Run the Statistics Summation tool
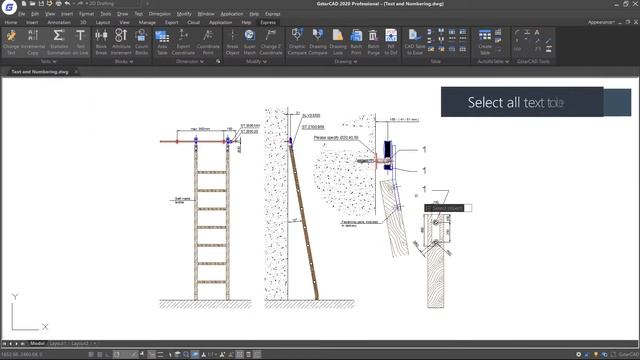Screen dimensions: 640x360 (x=59, y=42)
